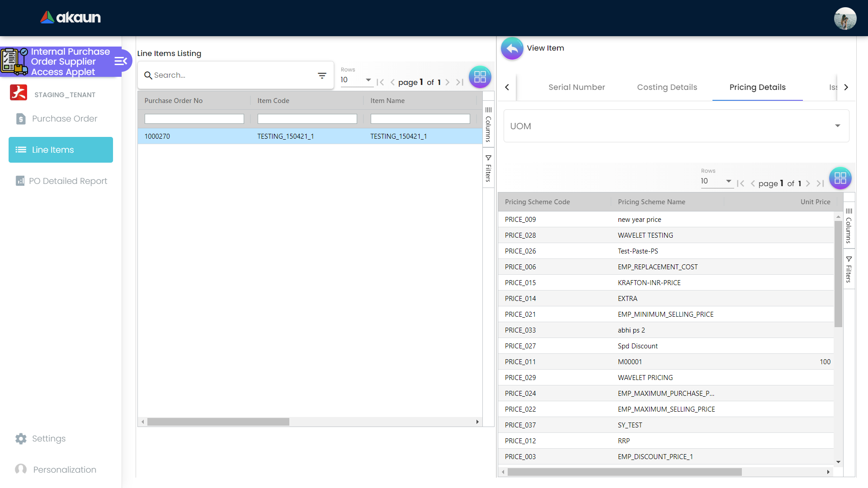Open Rows dropdown above pricing table

tap(716, 181)
